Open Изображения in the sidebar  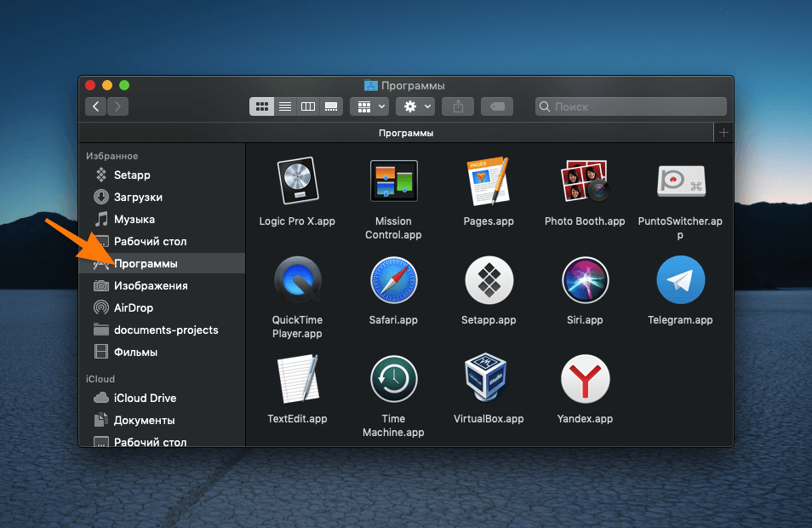click(x=162, y=285)
